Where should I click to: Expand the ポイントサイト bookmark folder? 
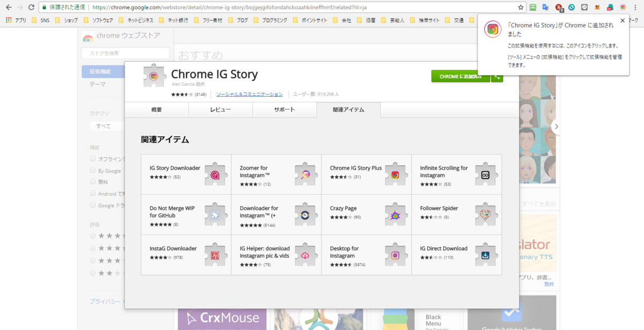[x=310, y=20]
